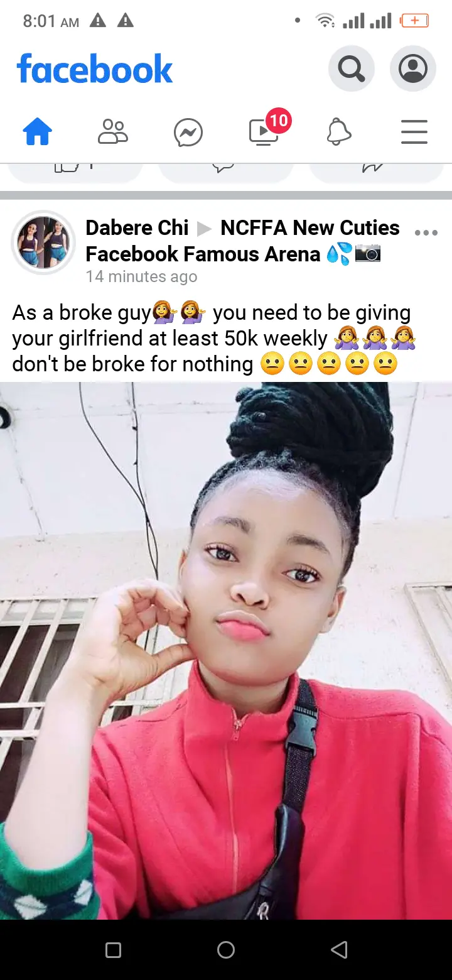Screen dimensions: 452x980
Task: Open the Notifications bell icon
Action: pos(339,133)
